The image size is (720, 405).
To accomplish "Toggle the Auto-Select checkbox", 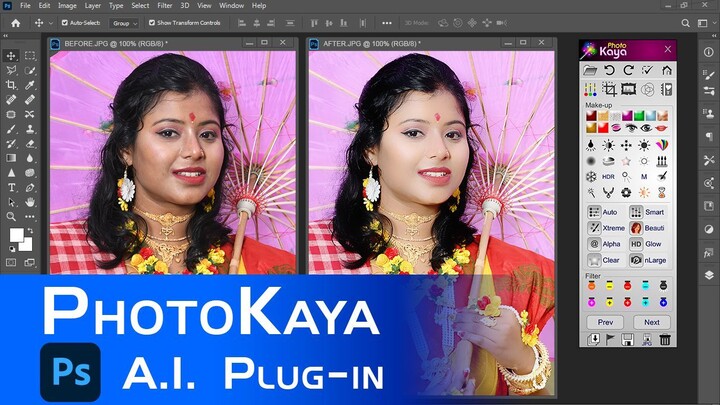I will pos(65,22).
